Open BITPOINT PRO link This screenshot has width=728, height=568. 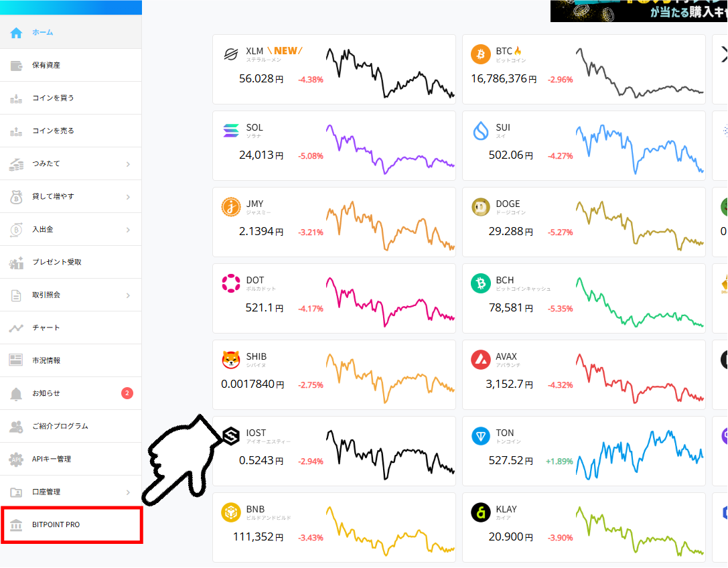pos(56,525)
